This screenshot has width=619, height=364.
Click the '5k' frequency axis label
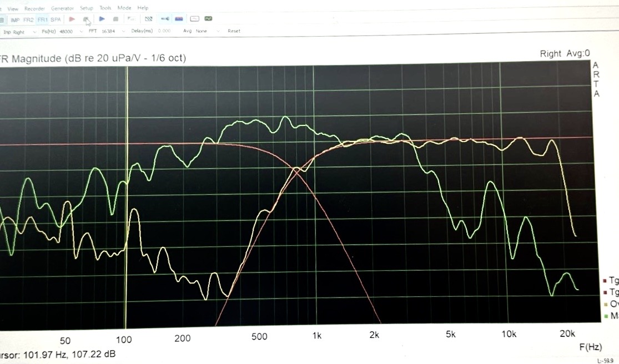click(450, 335)
